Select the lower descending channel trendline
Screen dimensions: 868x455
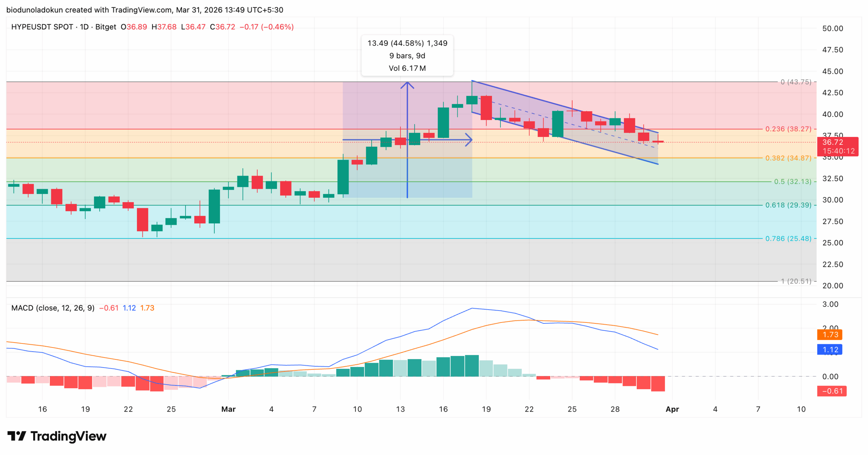(565, 138)
